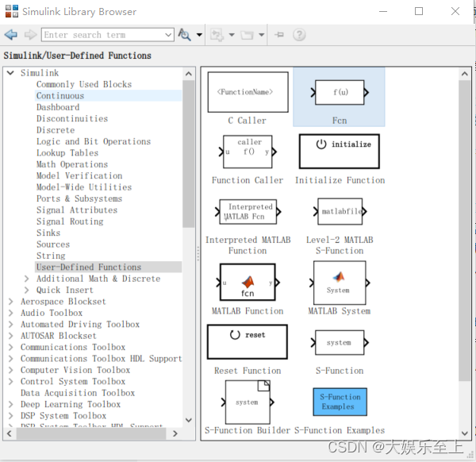The height and width of the screenshot is (462, 476).
Task: Select the Signal Attributes library
Action: tap(77, 210)
